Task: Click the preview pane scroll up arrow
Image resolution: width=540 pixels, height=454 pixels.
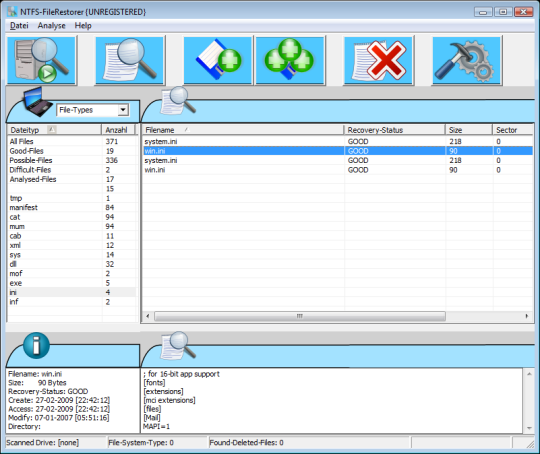Action: tap(529, 374)
